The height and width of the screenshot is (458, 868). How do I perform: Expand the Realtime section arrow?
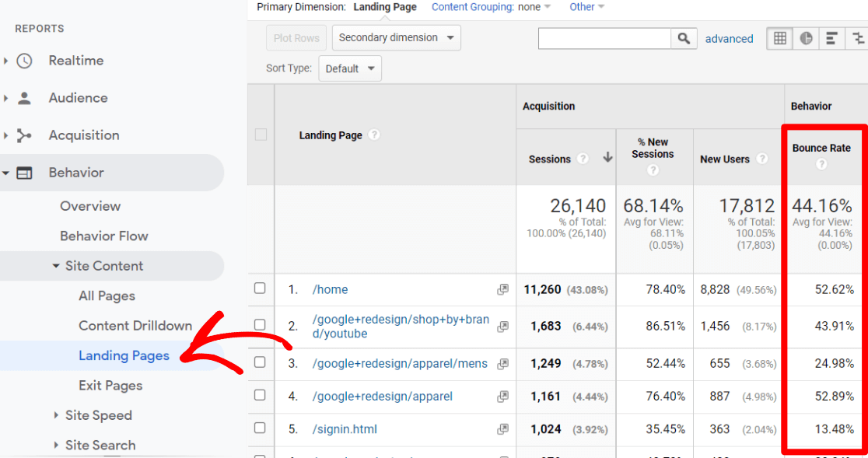6,61
